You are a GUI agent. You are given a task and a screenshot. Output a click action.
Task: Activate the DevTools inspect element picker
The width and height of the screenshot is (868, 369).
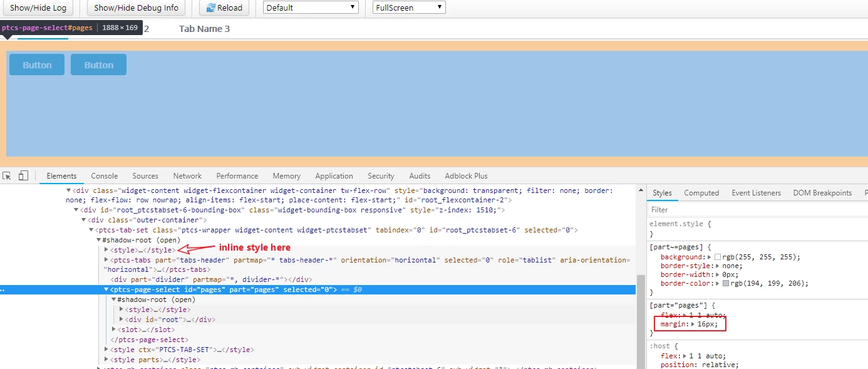(7, 176)
